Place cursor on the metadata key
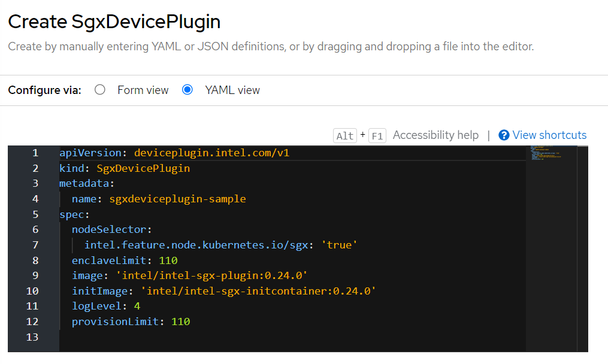 pos(84,183)
